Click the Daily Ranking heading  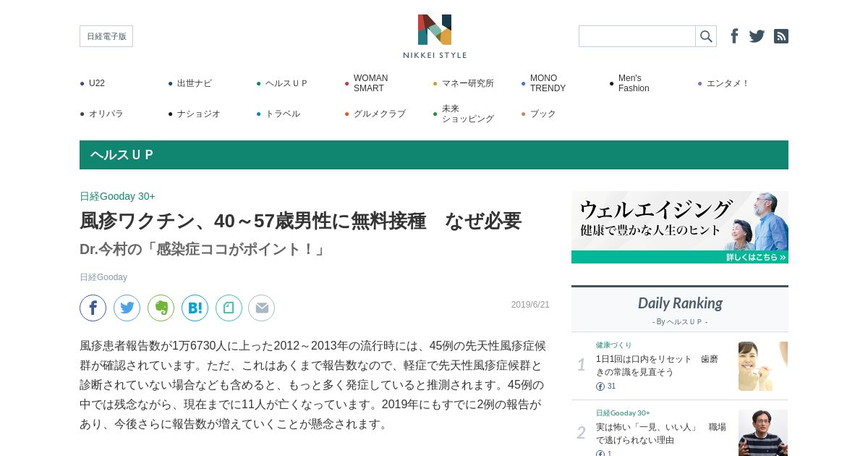680,303
